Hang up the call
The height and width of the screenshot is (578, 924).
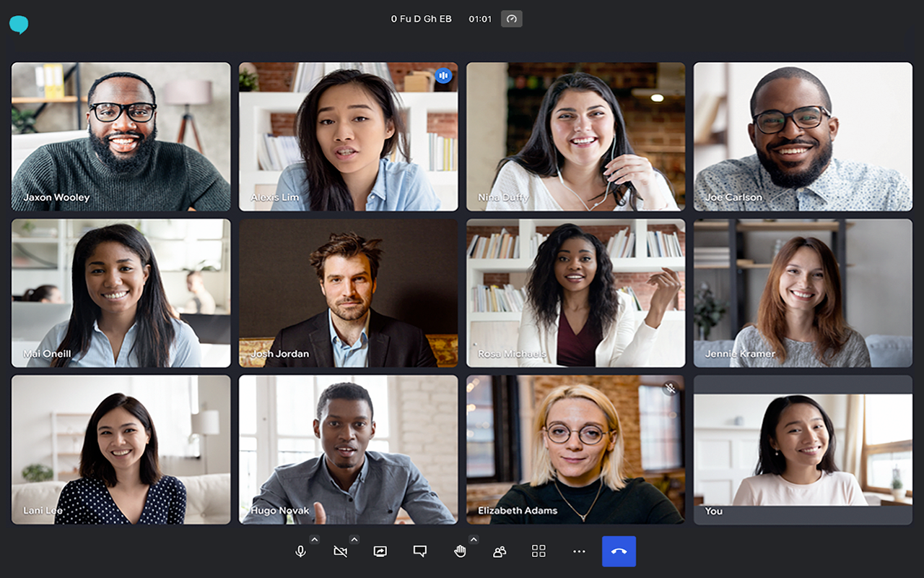coord(619,551)
